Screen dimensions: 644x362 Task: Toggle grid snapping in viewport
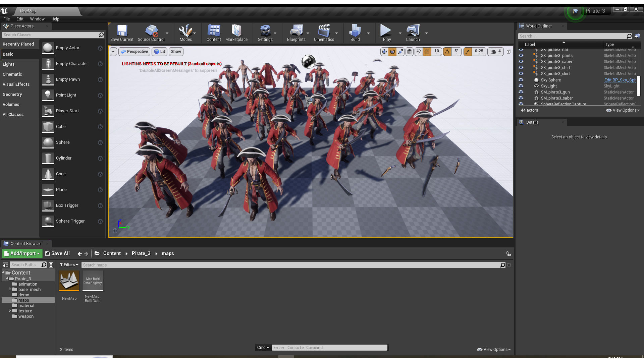427,52
